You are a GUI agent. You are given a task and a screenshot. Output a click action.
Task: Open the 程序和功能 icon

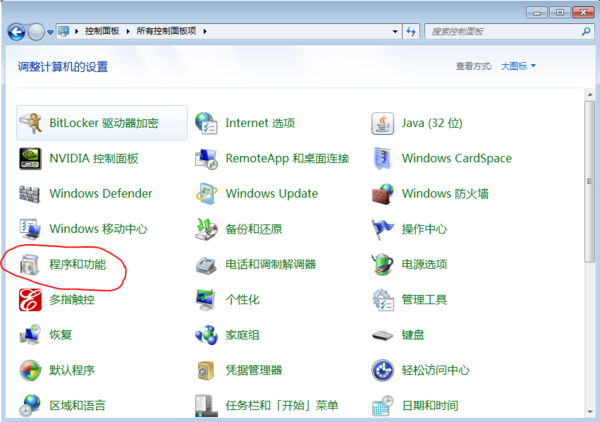30,264
